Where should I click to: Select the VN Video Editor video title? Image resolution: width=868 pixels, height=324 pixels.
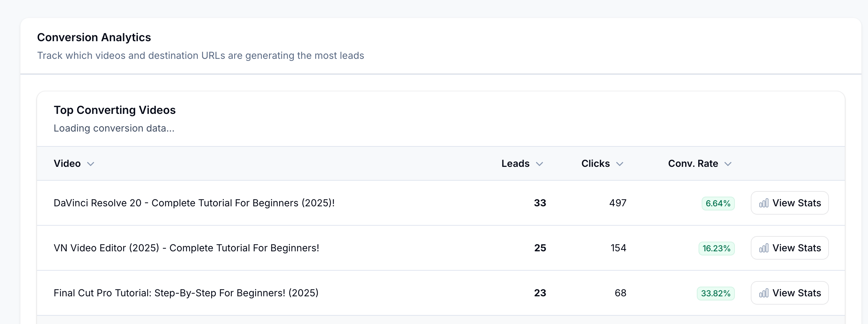click(x=186, y=248)
